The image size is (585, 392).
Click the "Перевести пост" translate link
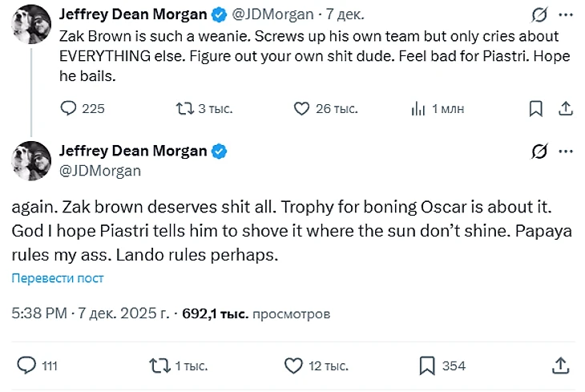coord(58,278)
